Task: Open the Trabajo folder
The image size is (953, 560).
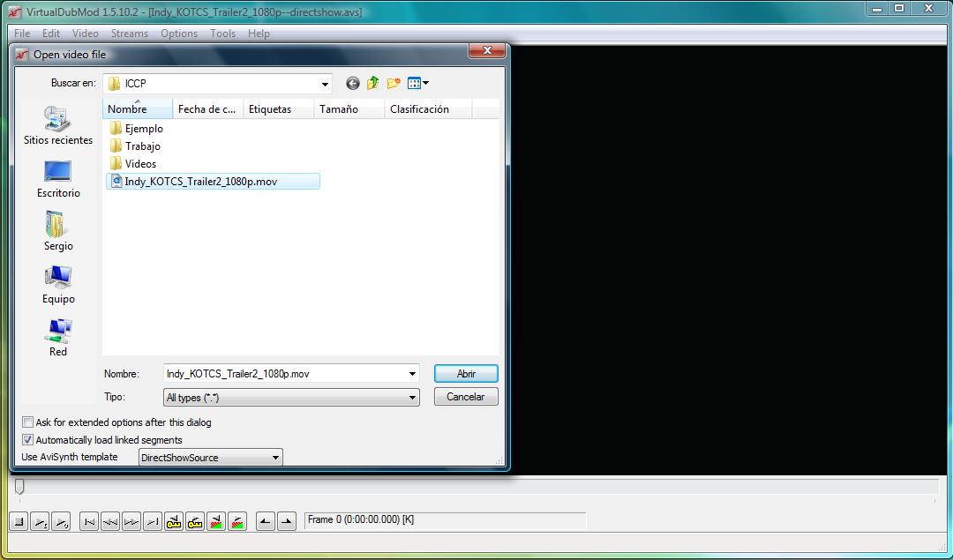Action: click(135, 146)
